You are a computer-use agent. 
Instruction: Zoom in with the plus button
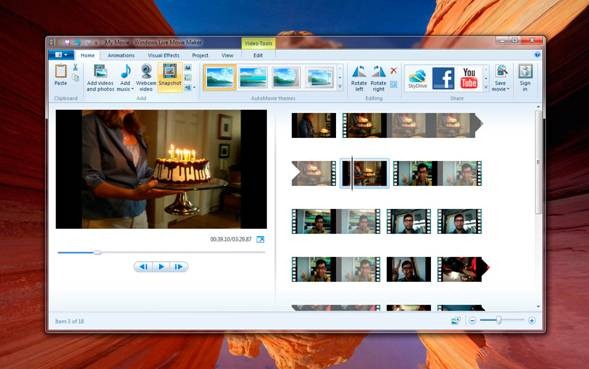(x=532, y=321)
